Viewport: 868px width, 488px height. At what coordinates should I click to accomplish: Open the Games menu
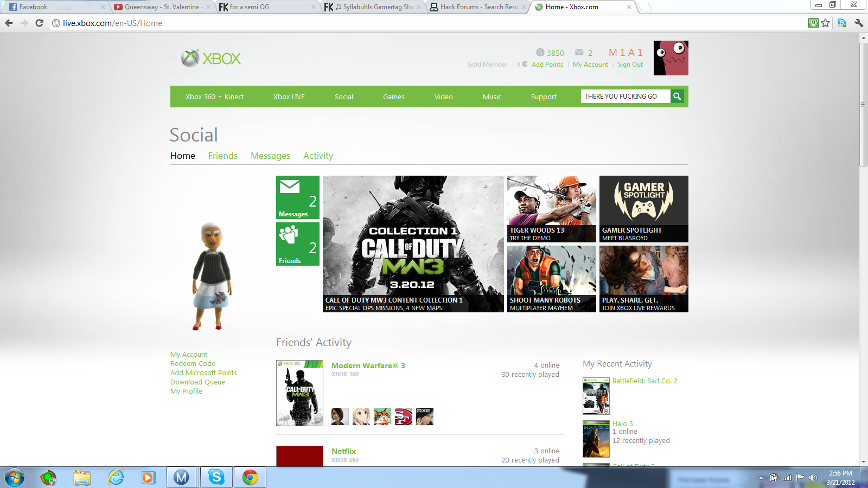click(x=394, y=97)
